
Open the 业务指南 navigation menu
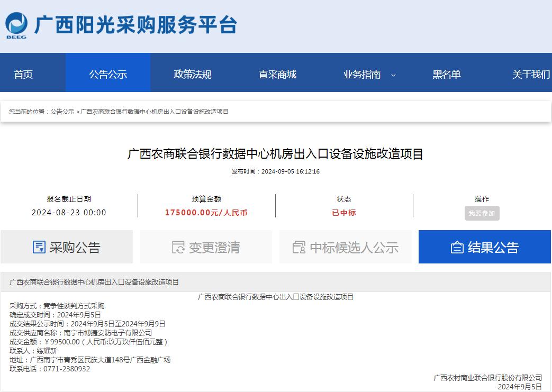(362, 74)
